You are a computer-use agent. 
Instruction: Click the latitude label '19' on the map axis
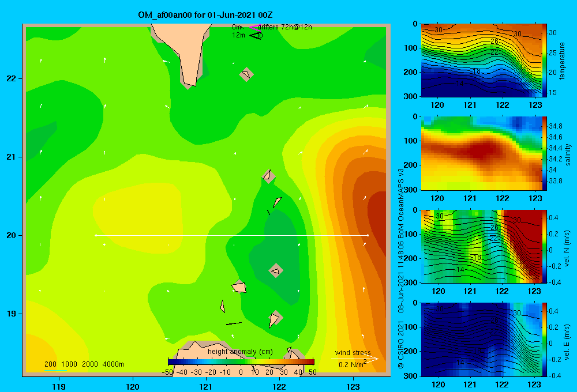tap(10, 314)
